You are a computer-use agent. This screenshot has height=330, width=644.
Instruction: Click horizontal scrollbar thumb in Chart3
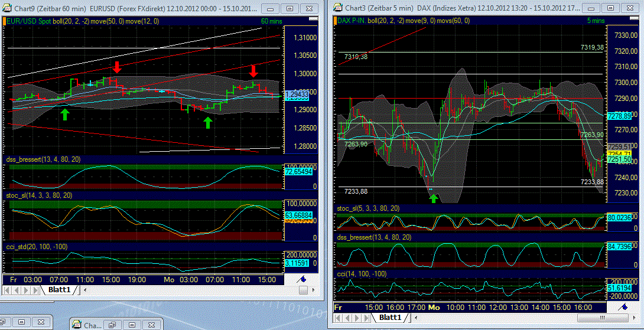(603, 317)
